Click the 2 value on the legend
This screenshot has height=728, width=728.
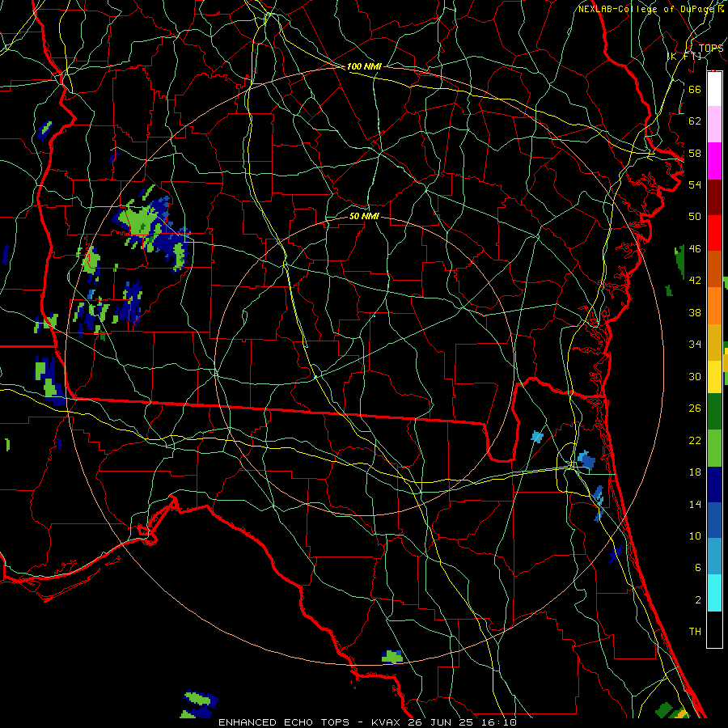coord(697,600)
